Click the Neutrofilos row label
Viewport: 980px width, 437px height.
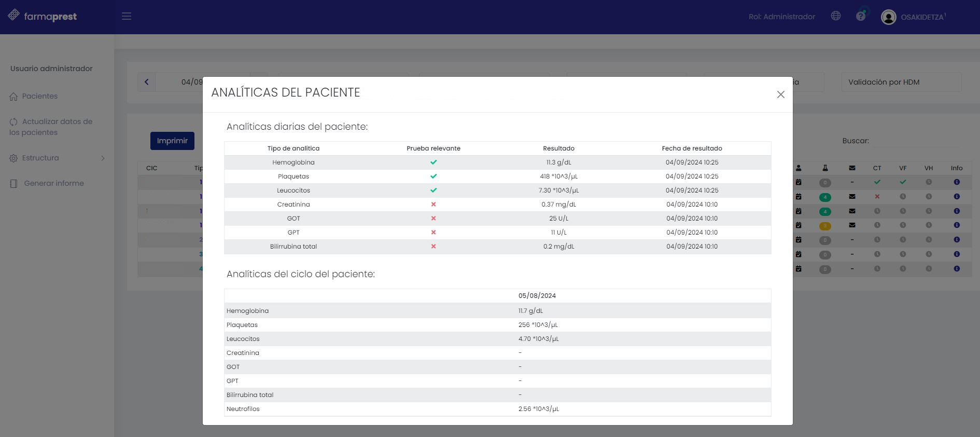[x=243, y=409]
